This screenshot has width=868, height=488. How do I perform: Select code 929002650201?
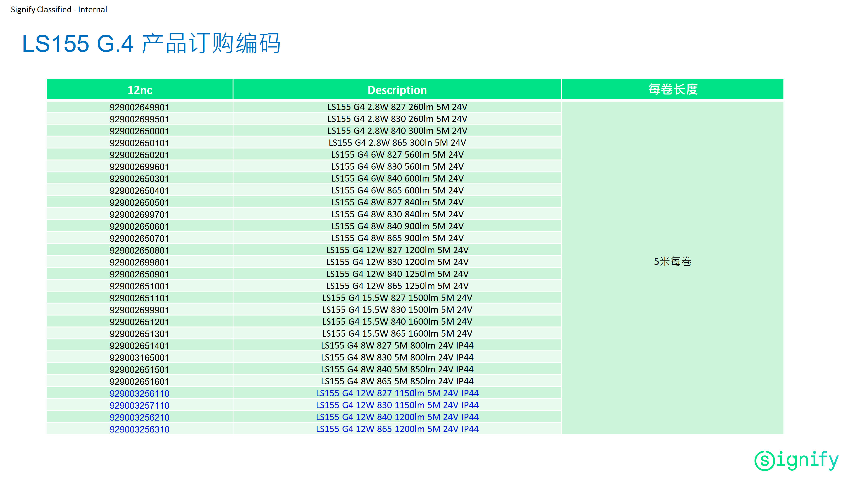(139, 155)
